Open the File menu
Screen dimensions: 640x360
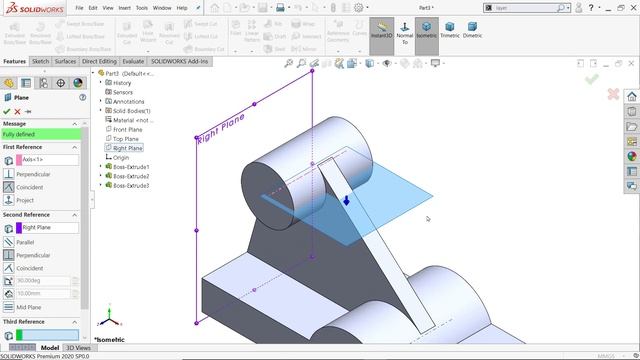tap(79, 8)
